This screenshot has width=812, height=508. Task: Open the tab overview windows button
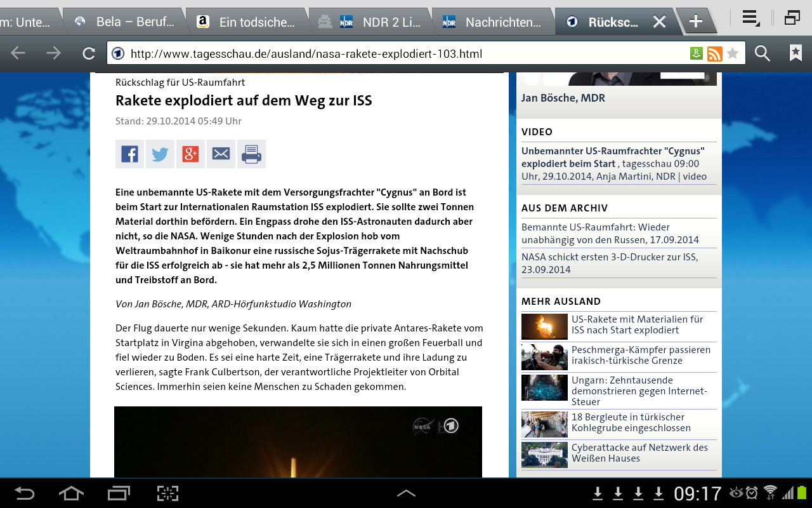[x=791, y=19]
